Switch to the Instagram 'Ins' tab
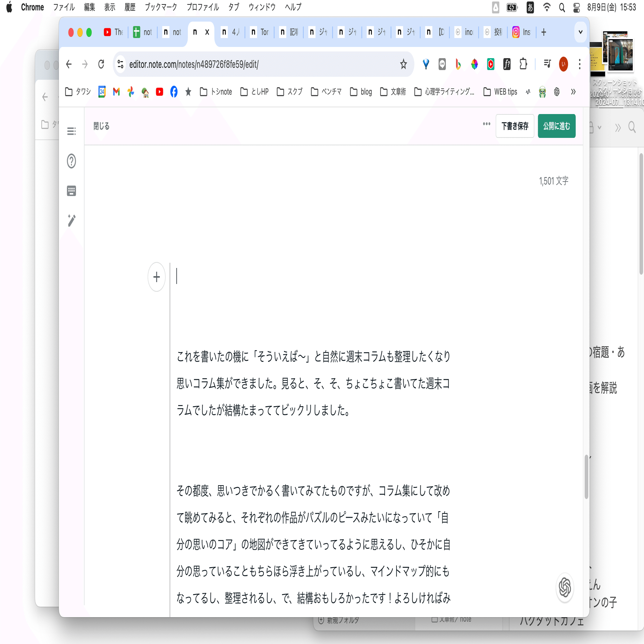644x644 pixels. coord(521,32)
